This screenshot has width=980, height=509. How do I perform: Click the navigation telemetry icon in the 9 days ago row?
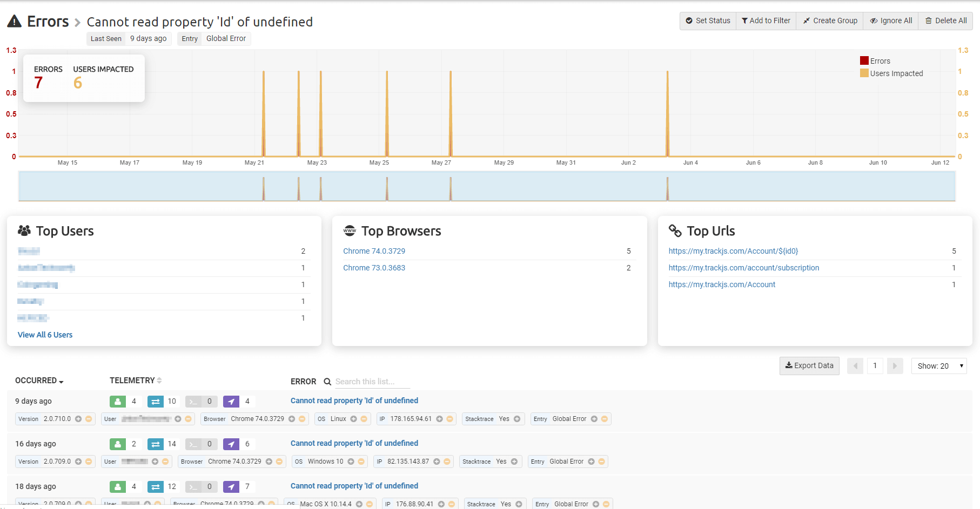pos(231,401)
